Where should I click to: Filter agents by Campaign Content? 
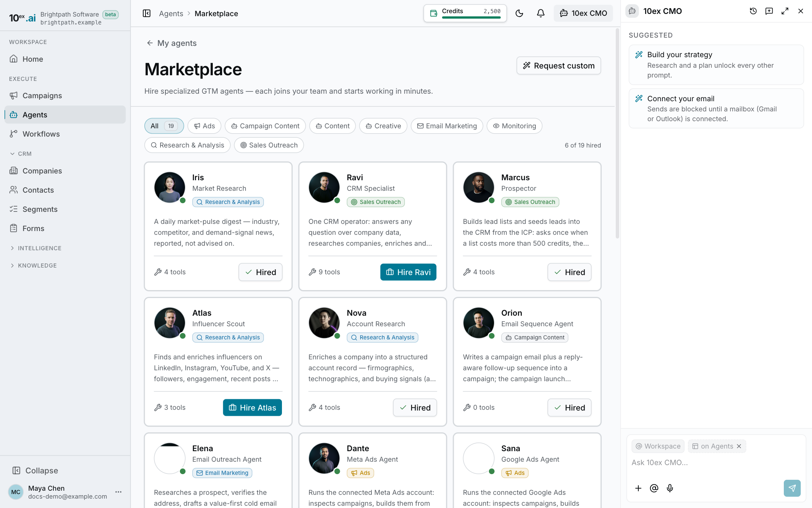tap(265, 126)
